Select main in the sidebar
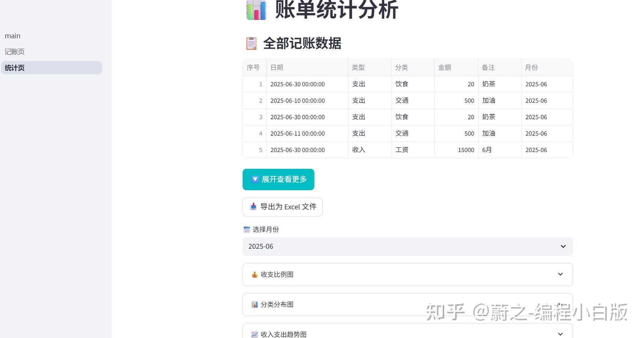 (x=12, y=36)
